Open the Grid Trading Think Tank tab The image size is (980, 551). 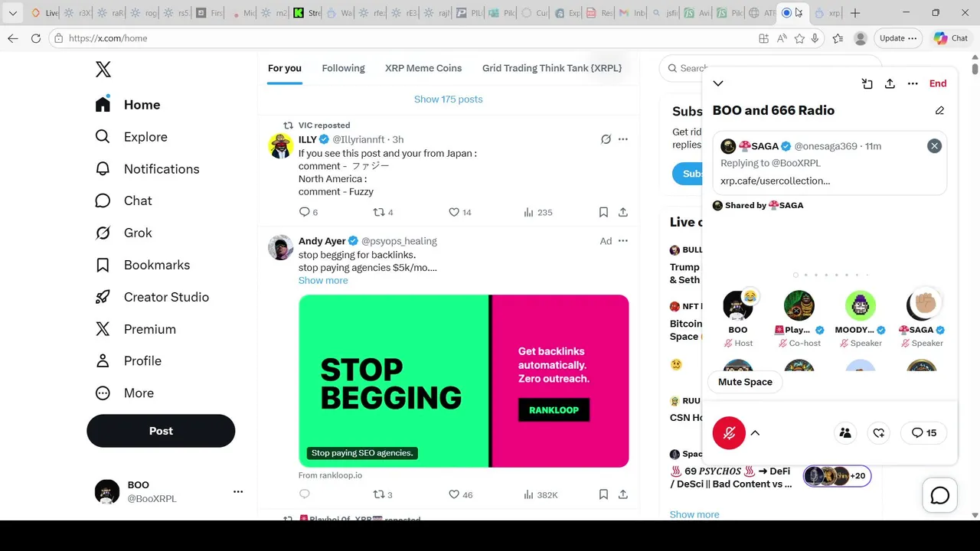(x=552, y=68)
